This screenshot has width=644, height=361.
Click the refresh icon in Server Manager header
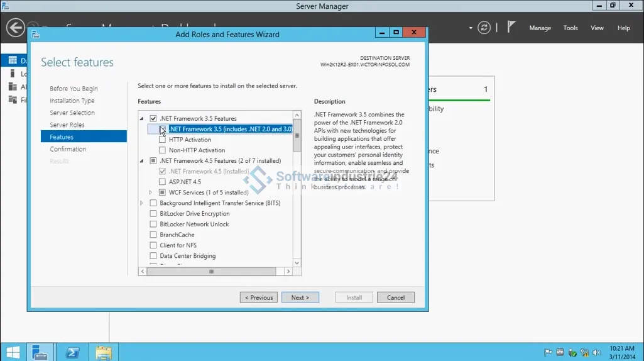pyautogui.click(x=483, y=28)
